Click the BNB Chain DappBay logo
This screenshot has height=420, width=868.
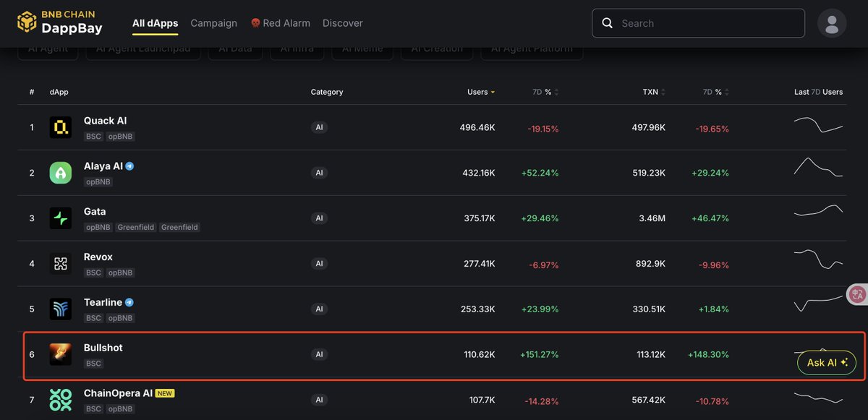tap(60, 23)
